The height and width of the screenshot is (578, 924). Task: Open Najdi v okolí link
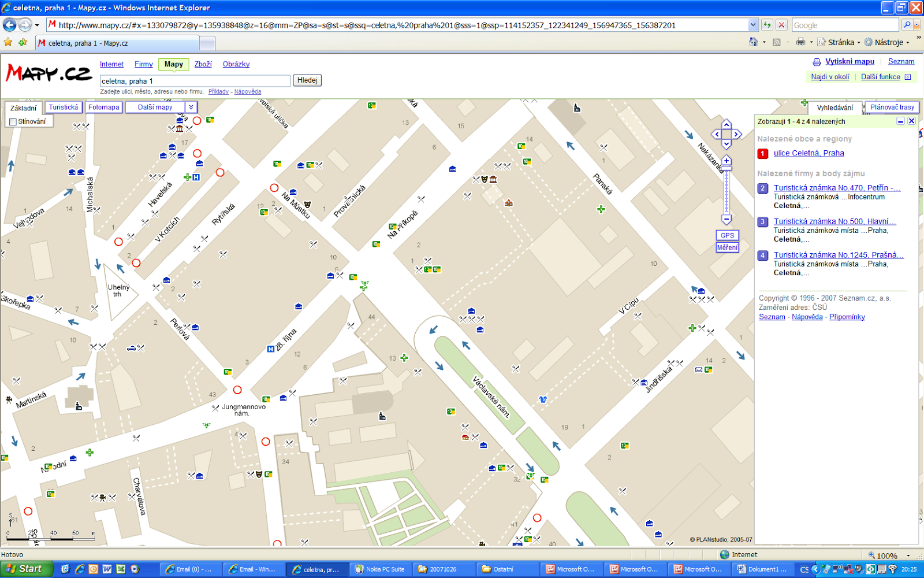[x=830, y=77]
